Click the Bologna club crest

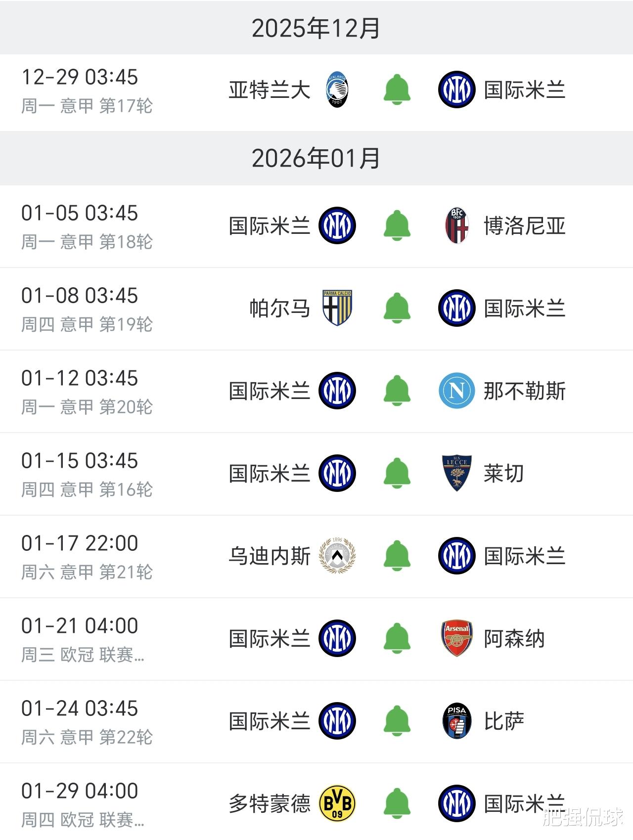coord(456,226)
